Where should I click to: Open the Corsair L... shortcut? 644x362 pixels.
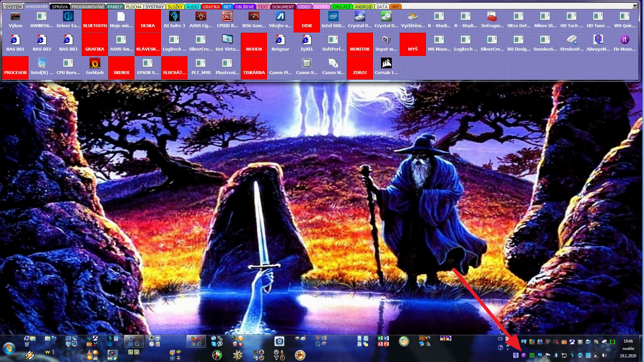click(x=386, y=68)
